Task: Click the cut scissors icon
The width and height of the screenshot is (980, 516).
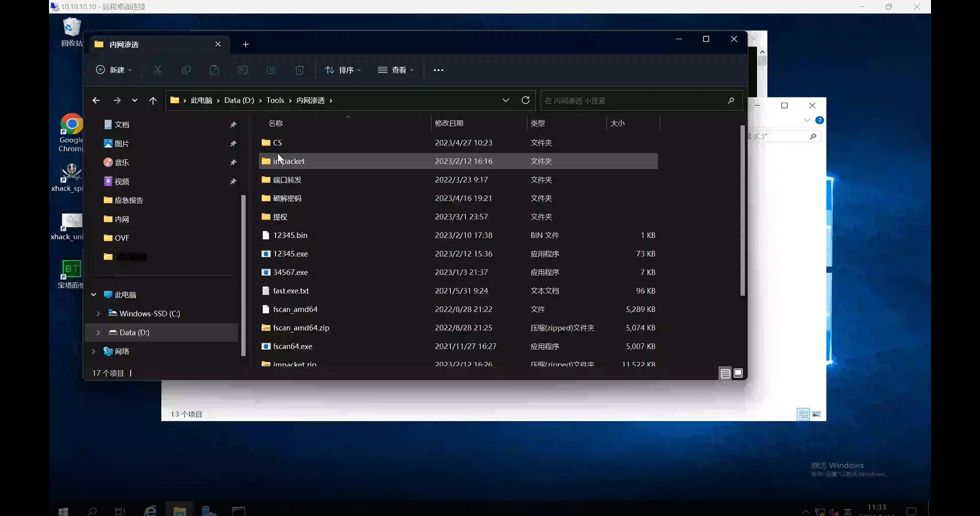Action: coord(158,70)
